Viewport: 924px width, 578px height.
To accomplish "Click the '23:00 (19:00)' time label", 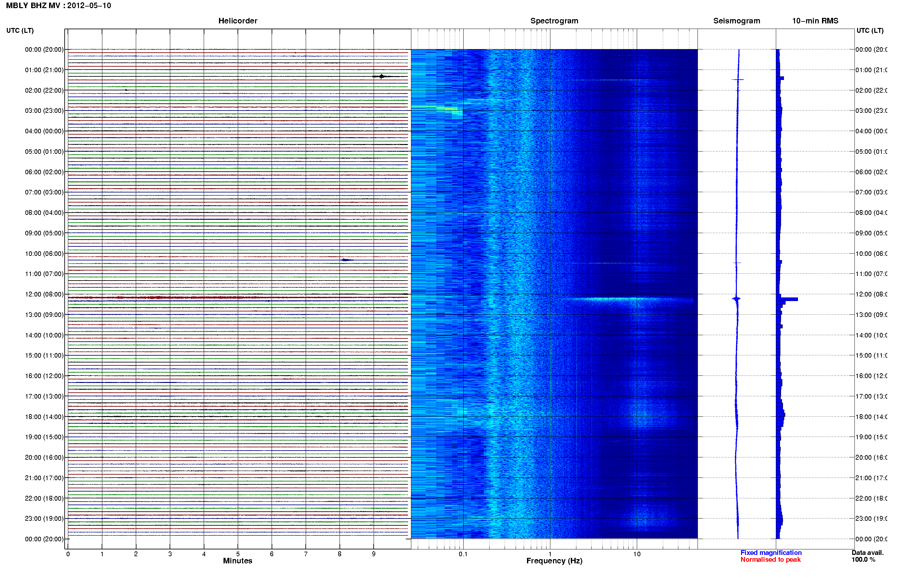I will point(44,519).
